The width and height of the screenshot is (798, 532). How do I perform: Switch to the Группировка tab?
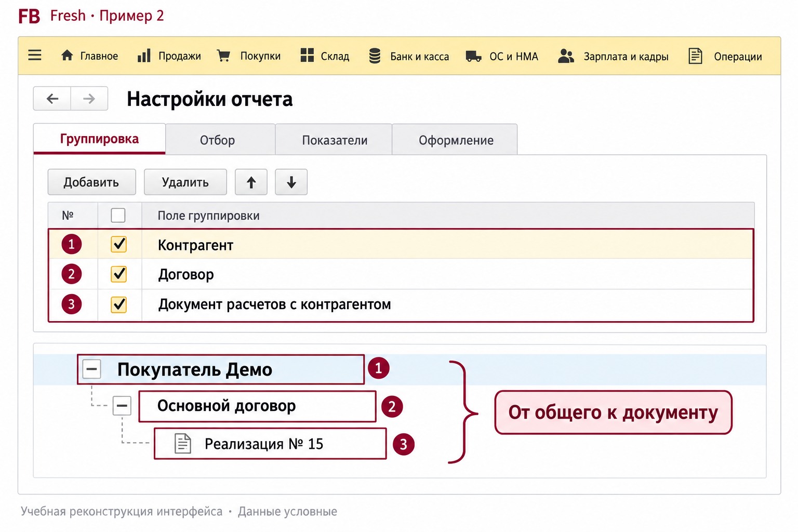(x=99, y=139)
